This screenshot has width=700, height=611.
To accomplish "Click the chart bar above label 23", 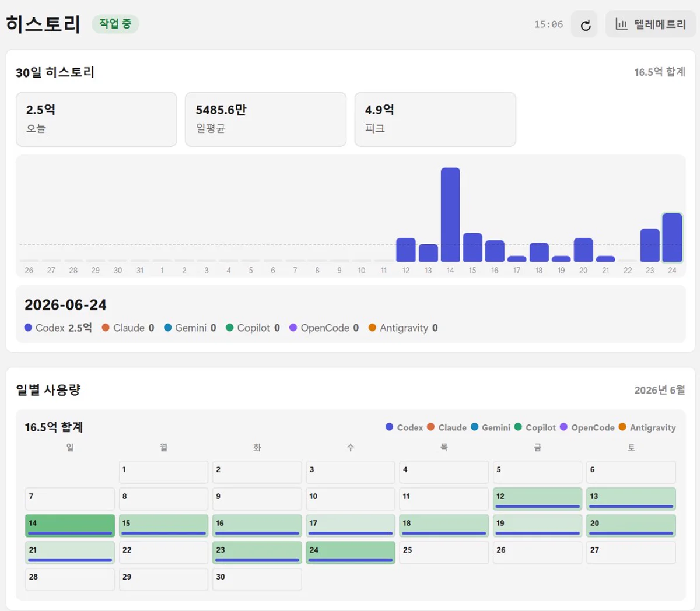I will [650, 245].
